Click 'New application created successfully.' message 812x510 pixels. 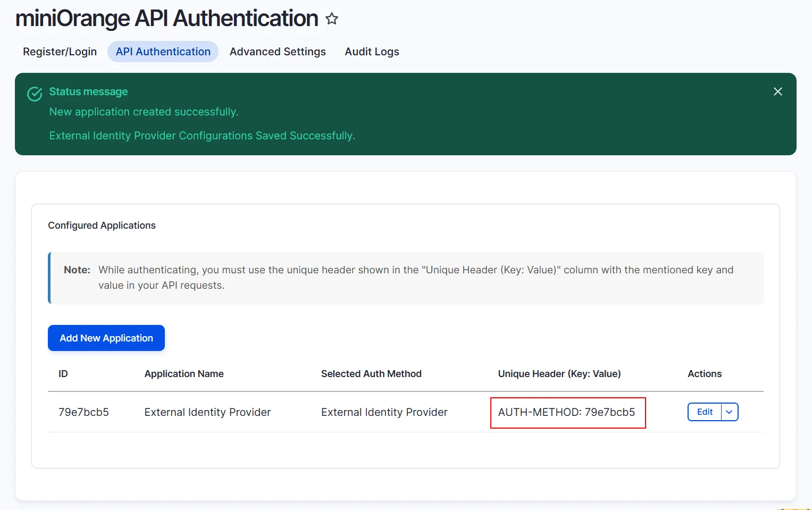pyautogui.click(x=144, y=112)
